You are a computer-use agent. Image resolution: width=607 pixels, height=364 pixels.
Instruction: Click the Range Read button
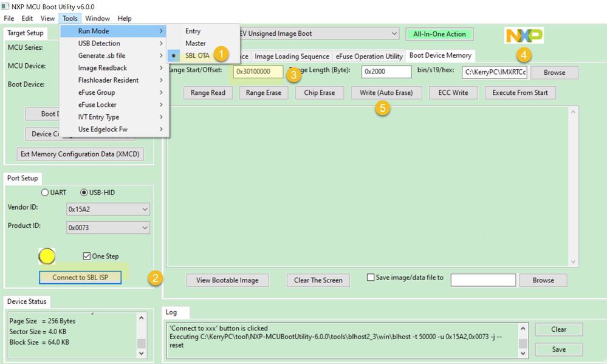[208, 92]
